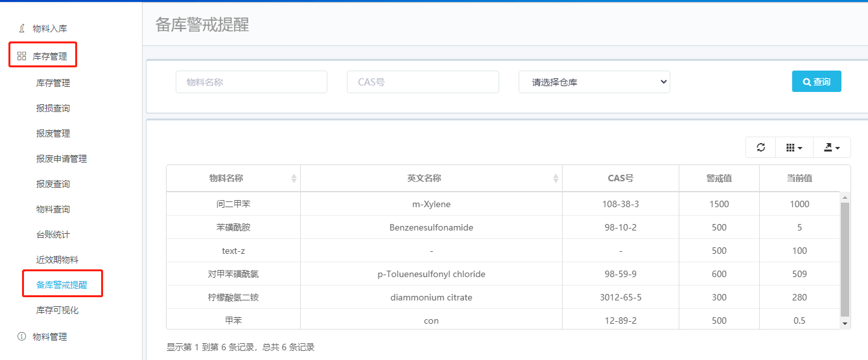Click the 98-59-9 CAS cell
Viewport: 868px width, 360px height.
[x=620, y=274]
